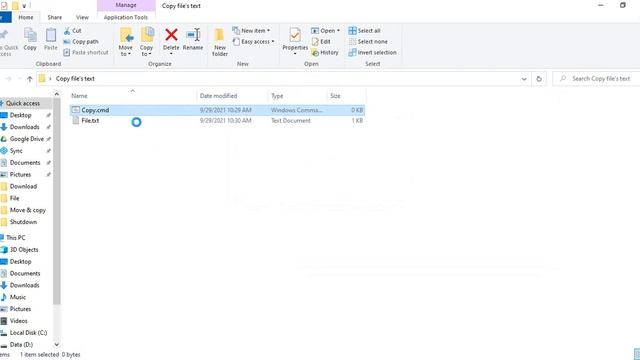Open pinned Downloads under Quick access

(x=24, y=127)
